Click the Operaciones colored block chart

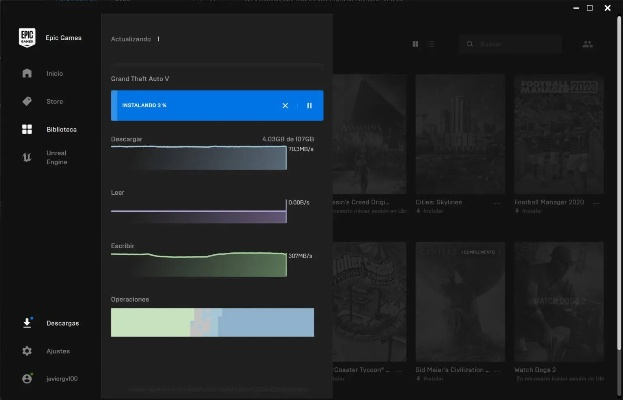212,322
